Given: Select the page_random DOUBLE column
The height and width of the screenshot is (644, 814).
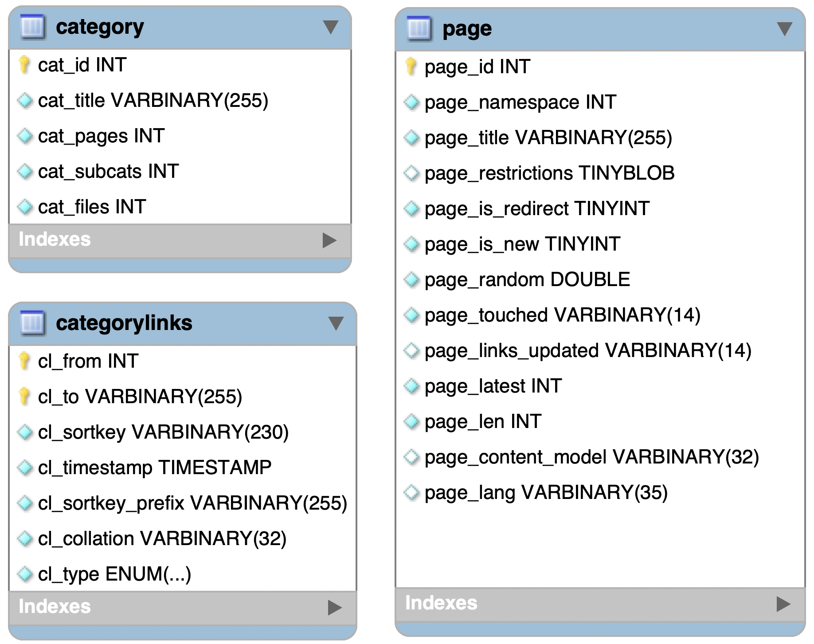Looking at the screenshot, I should 600,279.
